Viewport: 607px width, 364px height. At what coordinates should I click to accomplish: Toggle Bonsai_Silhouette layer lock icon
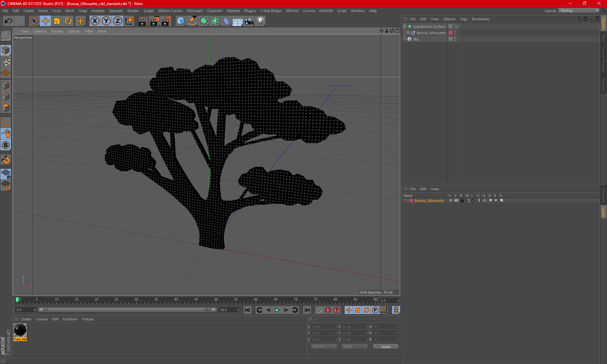(473, 200)
